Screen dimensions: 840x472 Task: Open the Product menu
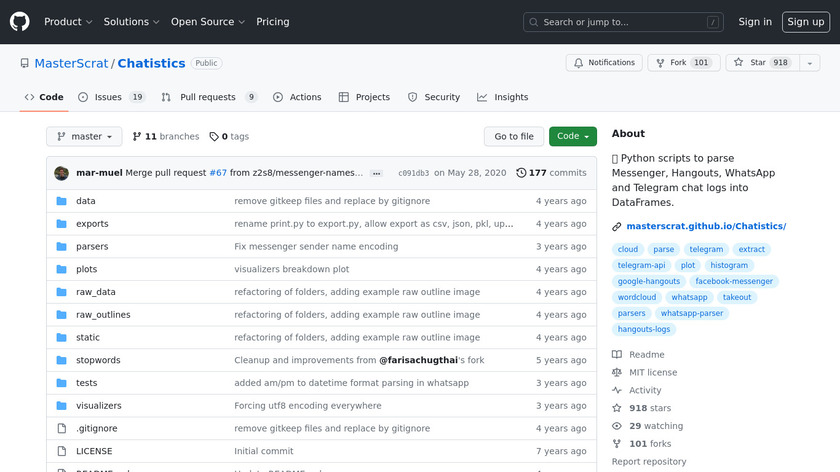pos(68,21)
